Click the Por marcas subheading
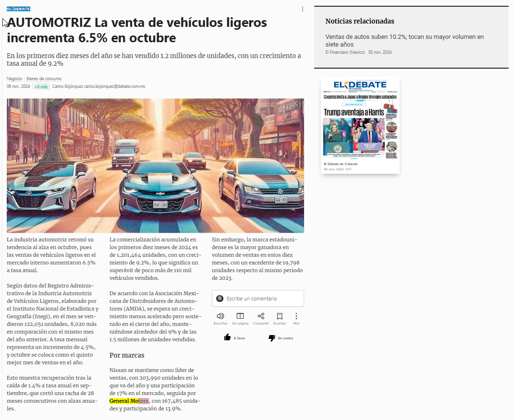This screenshot has width=514, height=420. pyautogui.click(x=127, y=355)
